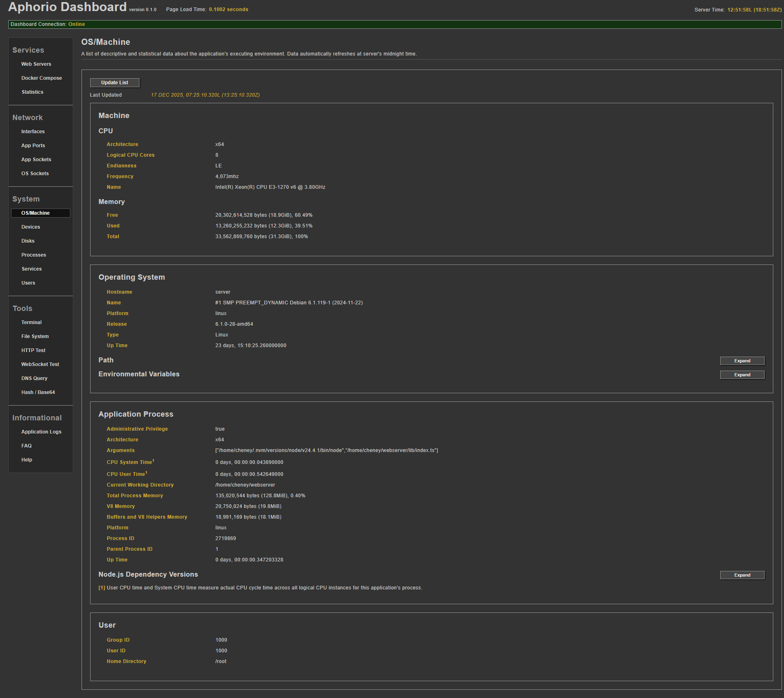Click the footnote 1 reference link

pyautogui.click(x=102, y=588)
